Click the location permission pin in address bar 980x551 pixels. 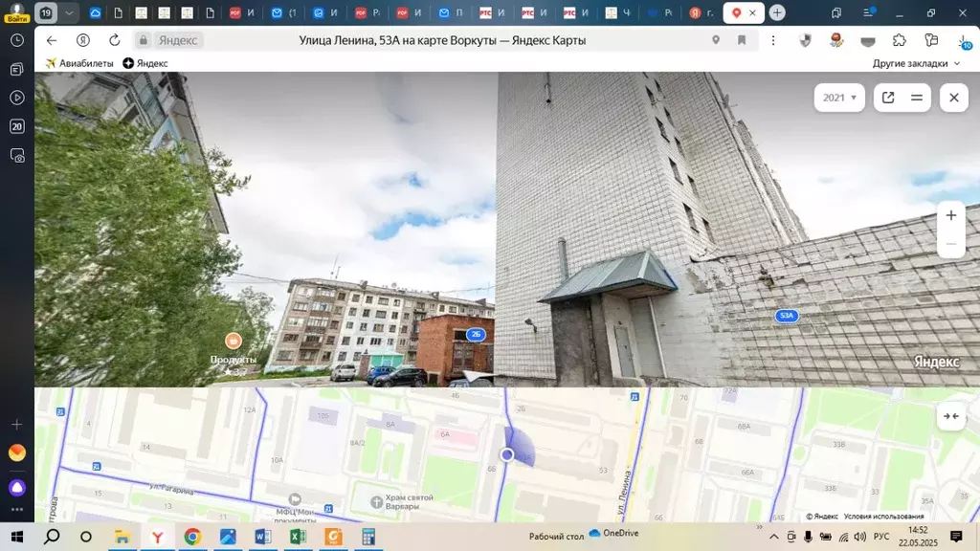point(716,40)
